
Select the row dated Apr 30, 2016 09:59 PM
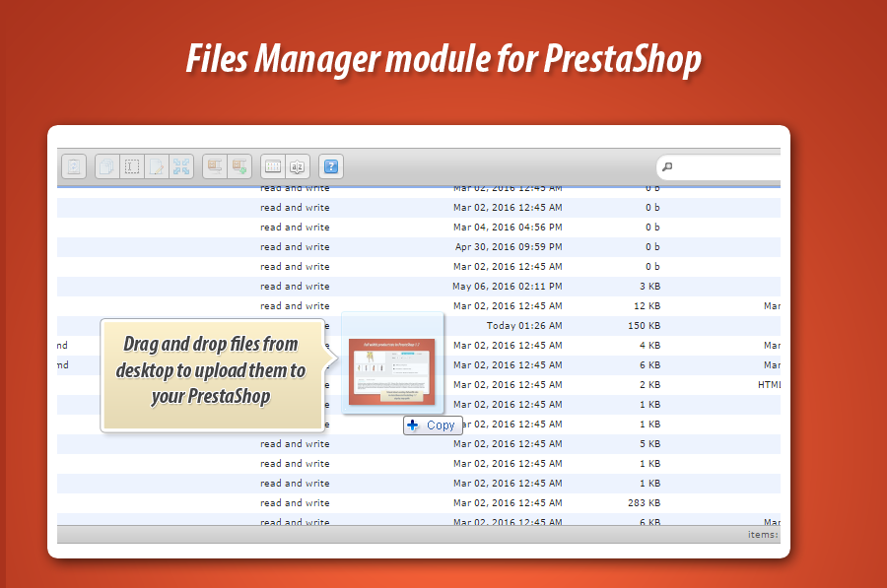point(508,247)
